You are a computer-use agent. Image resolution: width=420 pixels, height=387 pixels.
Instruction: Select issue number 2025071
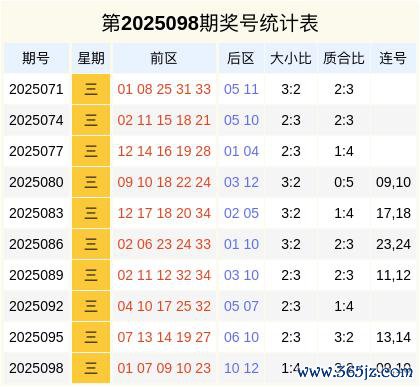pos(36,89)
